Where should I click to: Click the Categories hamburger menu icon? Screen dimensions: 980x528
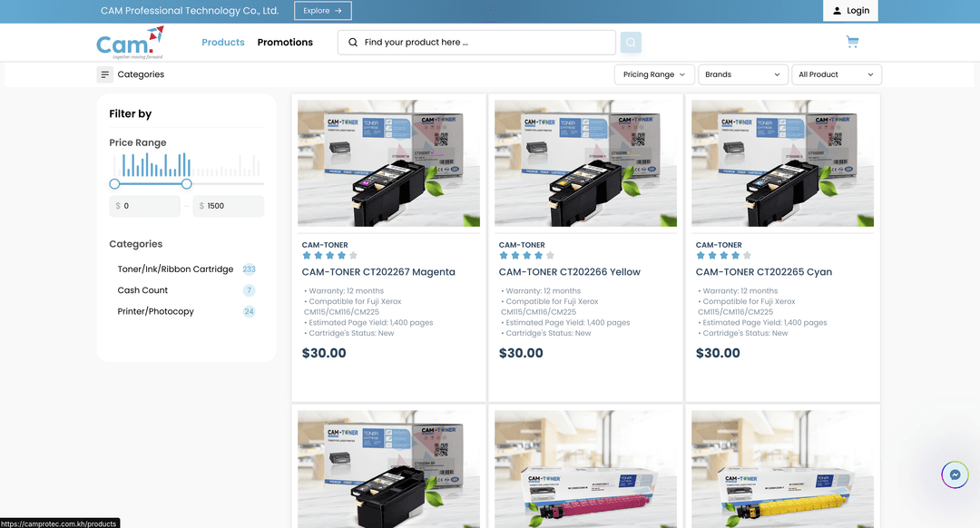[x=105, y=74]
